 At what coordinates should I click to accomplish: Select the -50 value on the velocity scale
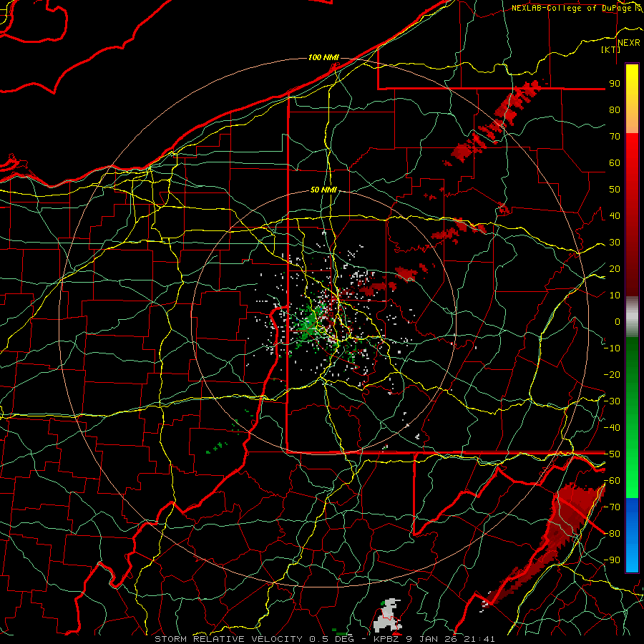click(612, 454)
